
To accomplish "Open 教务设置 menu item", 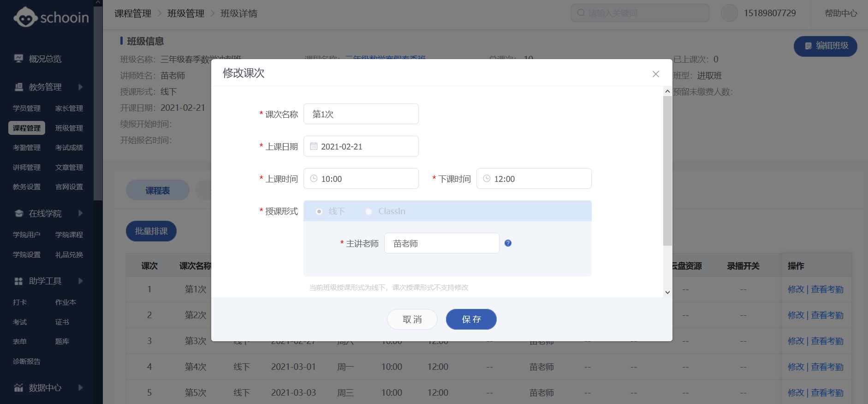I will pyautogui.click(x=27, y=187).
